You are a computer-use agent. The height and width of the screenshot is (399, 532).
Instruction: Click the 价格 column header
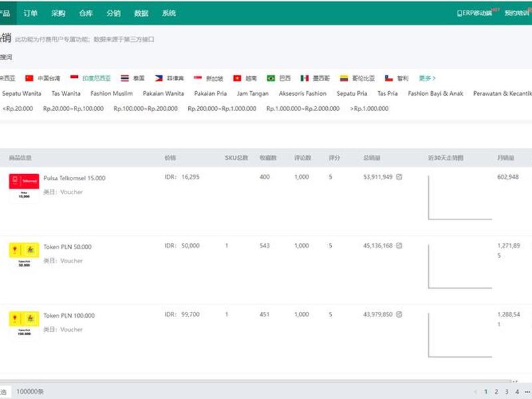tap(170, 158)
